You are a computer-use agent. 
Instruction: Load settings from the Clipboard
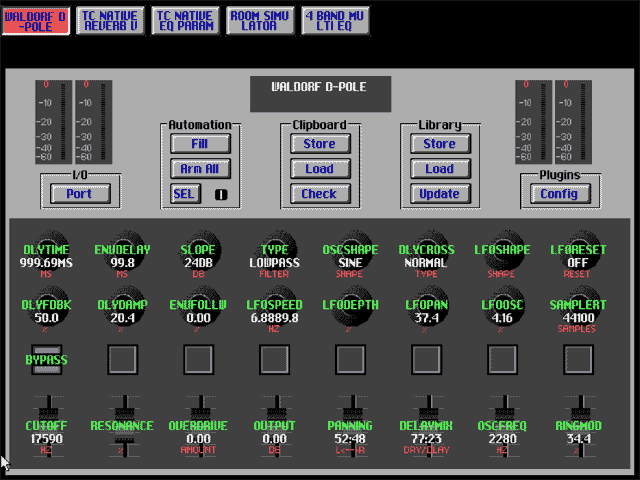point(320,169)
